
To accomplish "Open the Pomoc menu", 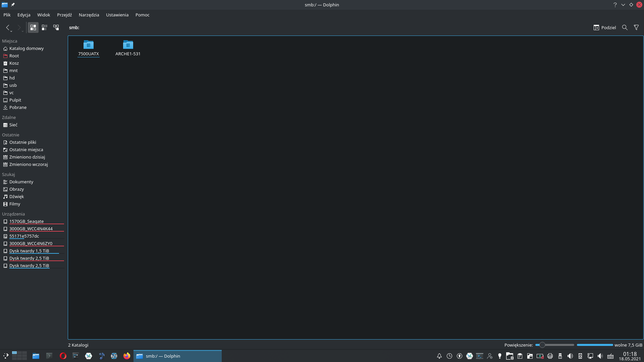I will click(142, 15).
